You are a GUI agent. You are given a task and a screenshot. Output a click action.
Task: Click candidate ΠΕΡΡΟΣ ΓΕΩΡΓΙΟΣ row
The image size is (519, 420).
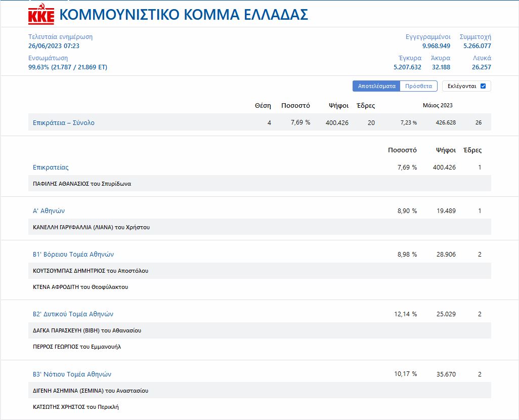(x=77, y=347)
